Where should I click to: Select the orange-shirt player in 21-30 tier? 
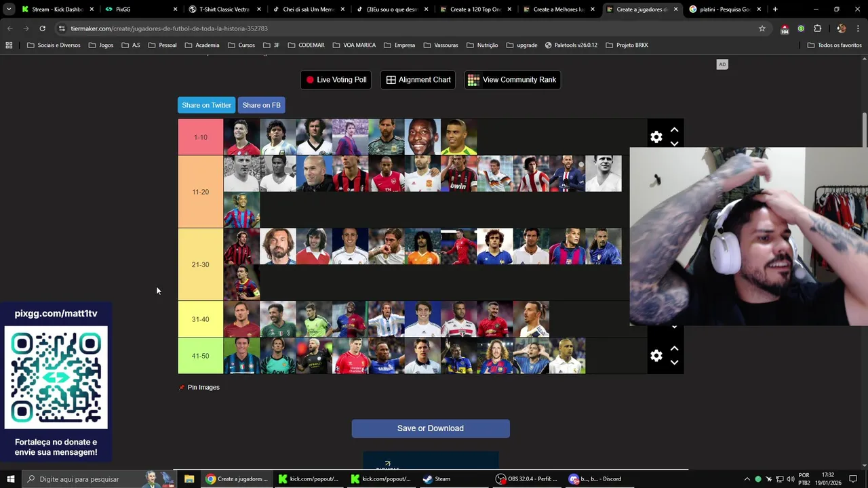(422, 246)
